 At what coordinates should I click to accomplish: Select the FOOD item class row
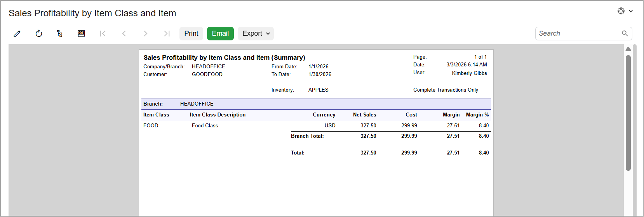click(316, 125)
